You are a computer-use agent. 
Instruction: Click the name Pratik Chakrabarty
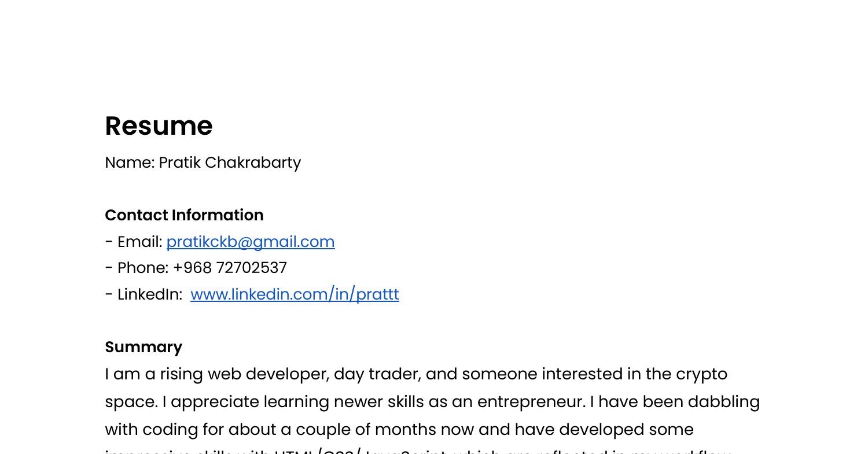point(230,163)
